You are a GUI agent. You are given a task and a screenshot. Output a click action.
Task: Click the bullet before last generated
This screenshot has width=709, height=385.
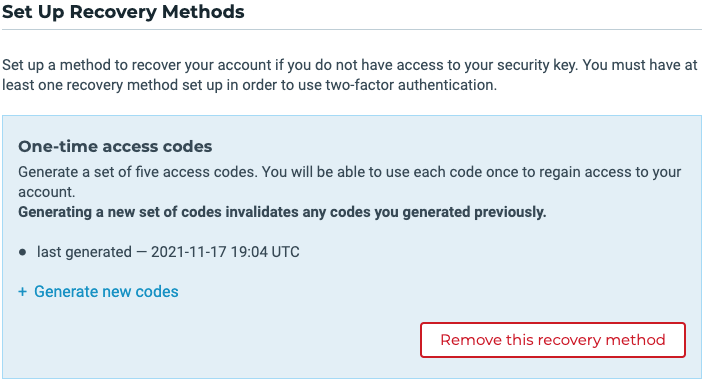[x=23, y=252]
